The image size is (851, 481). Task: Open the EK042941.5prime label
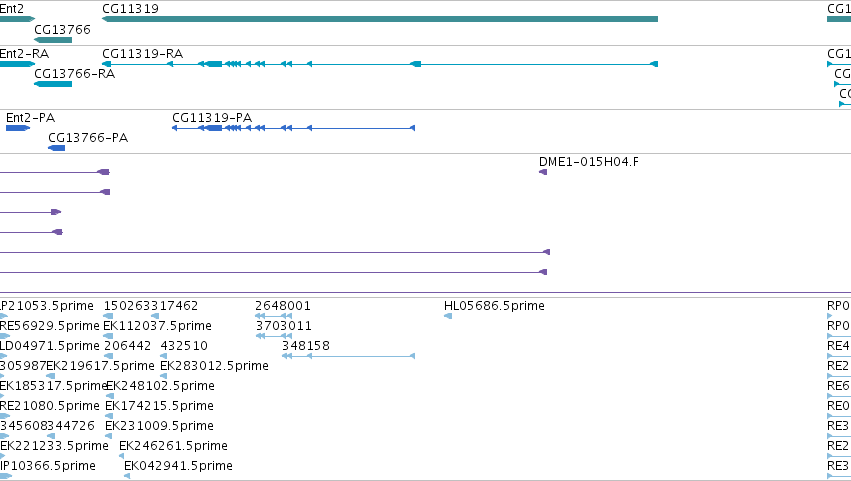(x=178, y=466)
